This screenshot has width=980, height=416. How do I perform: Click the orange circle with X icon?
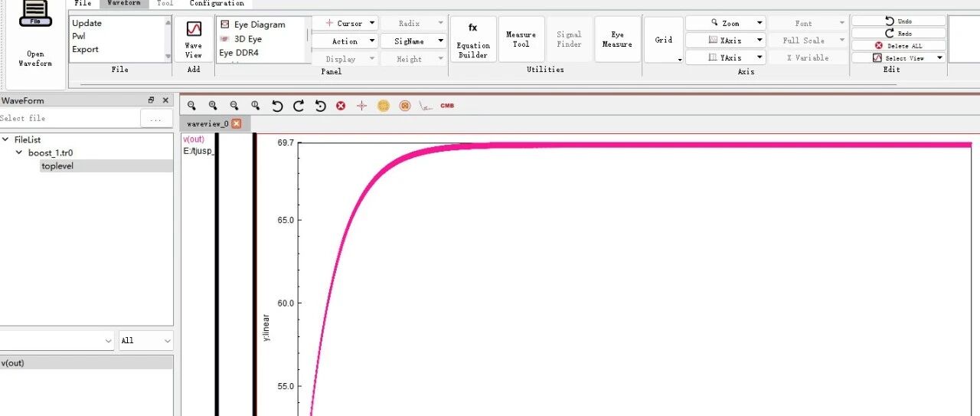405,106
